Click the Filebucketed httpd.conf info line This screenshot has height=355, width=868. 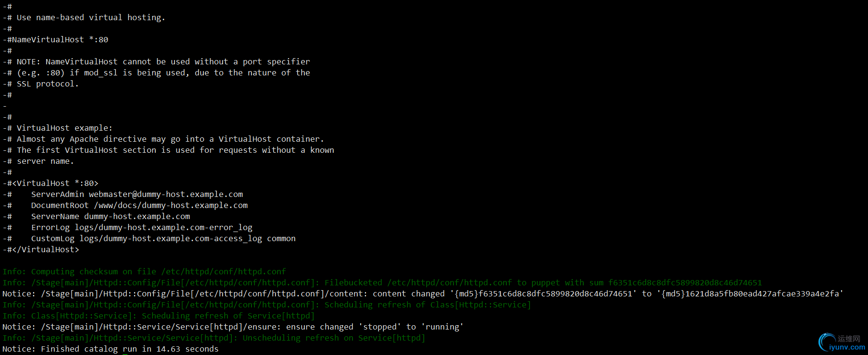click(382, 283)
